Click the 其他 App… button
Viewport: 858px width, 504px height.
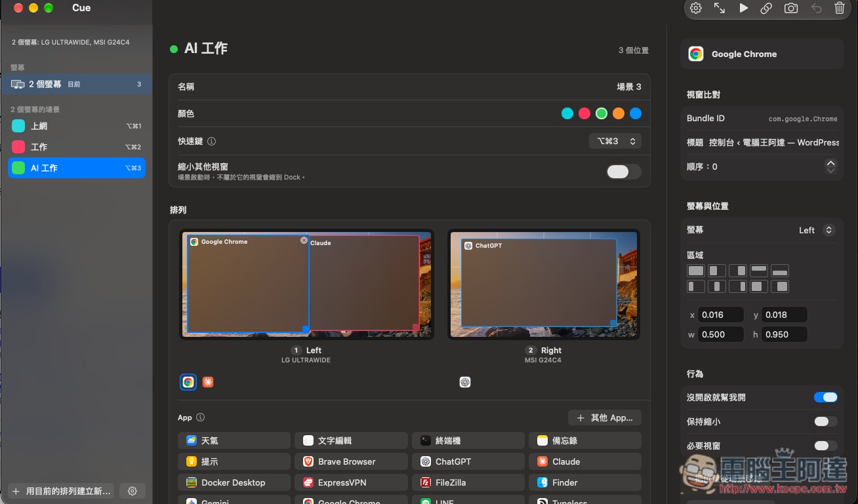click(x=605, y=417)
